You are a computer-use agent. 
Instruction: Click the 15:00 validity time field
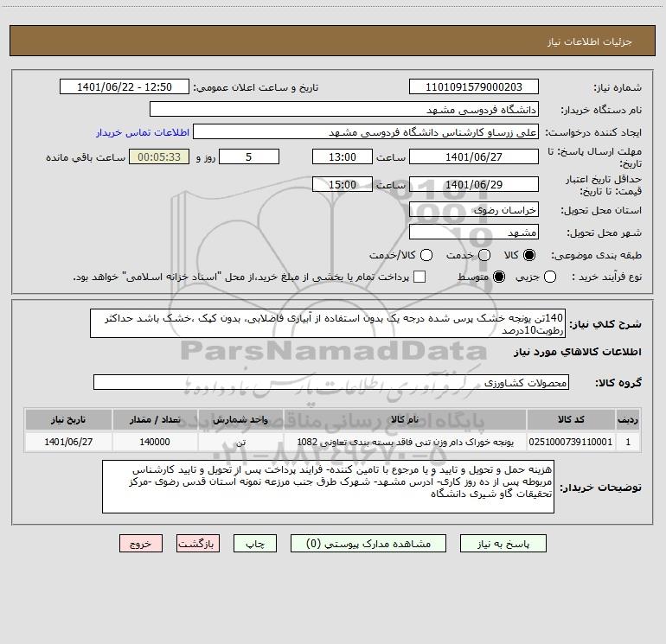coord(343,184)
